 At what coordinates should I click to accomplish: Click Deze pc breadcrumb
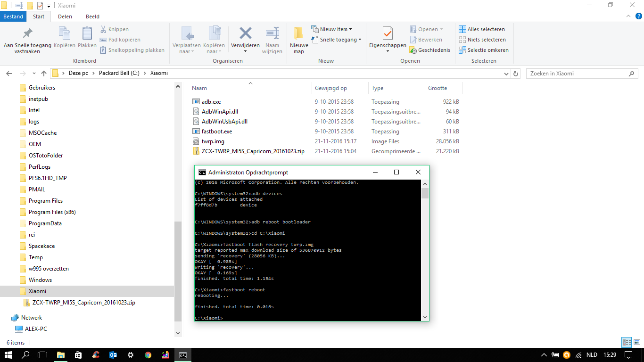78,74
